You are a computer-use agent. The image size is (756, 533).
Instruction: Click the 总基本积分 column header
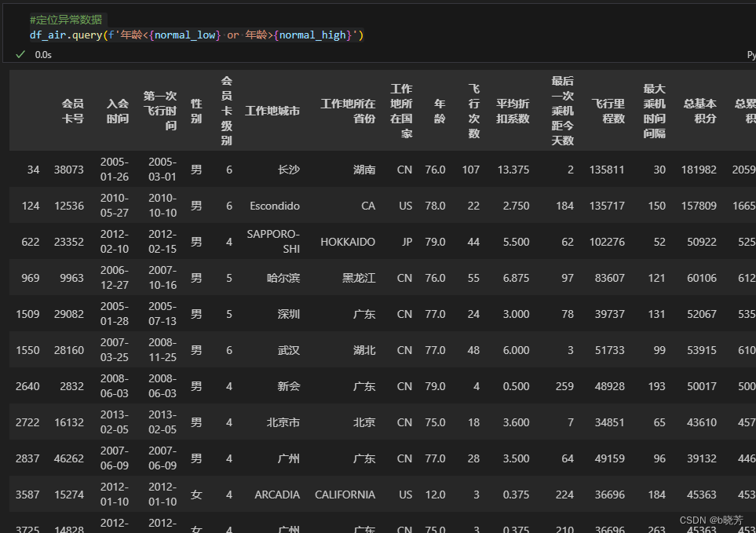(x=700, y=110)
